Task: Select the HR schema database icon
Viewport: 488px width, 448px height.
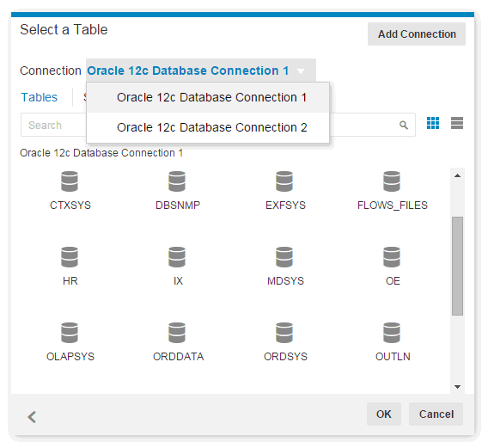Action: pos(70,257)
